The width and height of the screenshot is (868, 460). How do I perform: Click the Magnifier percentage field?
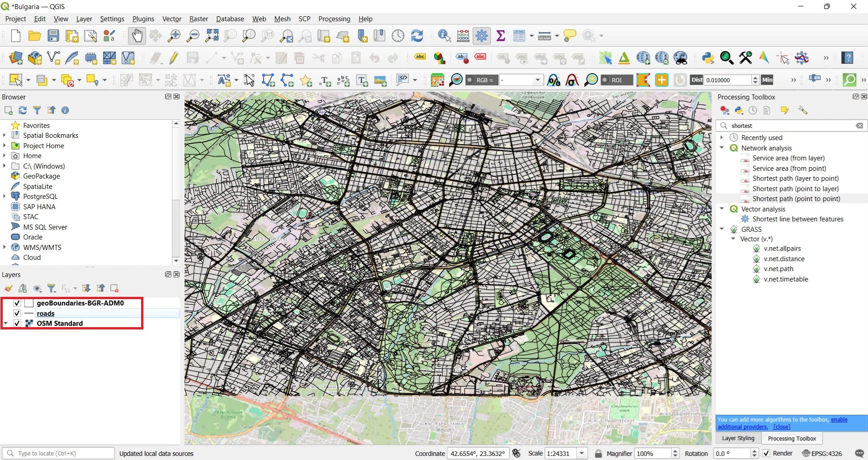pos(652,453)
